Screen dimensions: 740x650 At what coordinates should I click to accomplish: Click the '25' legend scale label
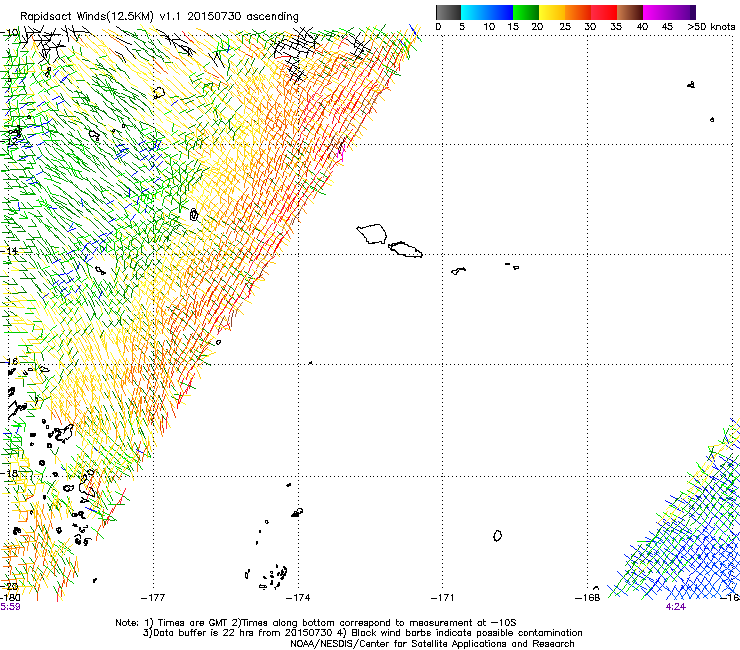[565, 27]
